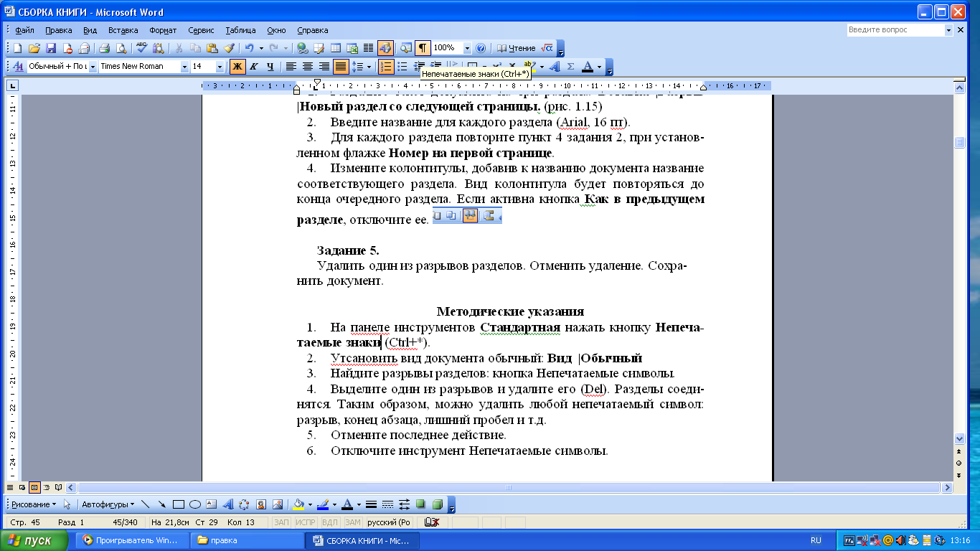Insert a Text Box from the drawing toolbar
Image resolution: width=980 pixels, height=551 pixels.
click(212, 504)
